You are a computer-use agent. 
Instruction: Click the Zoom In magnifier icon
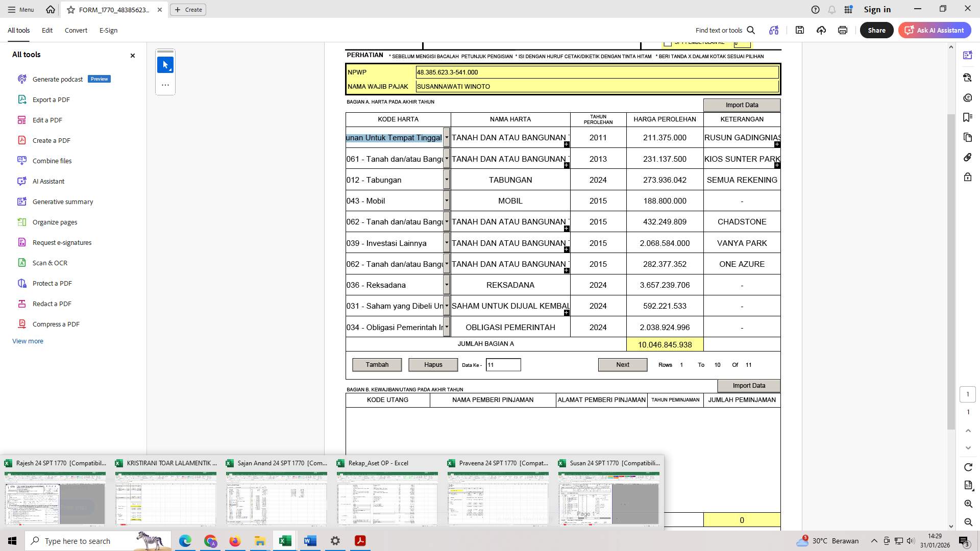pyautogui.click(x=968, y=504)
